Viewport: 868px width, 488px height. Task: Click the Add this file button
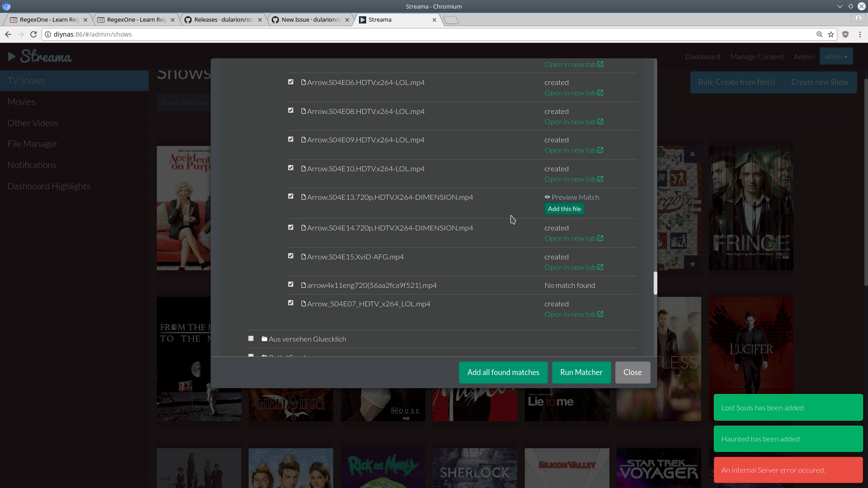click(564, 208)
